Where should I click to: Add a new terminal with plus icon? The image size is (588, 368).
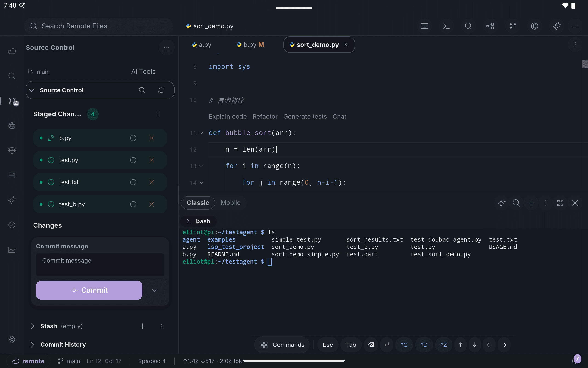point(531,203)
